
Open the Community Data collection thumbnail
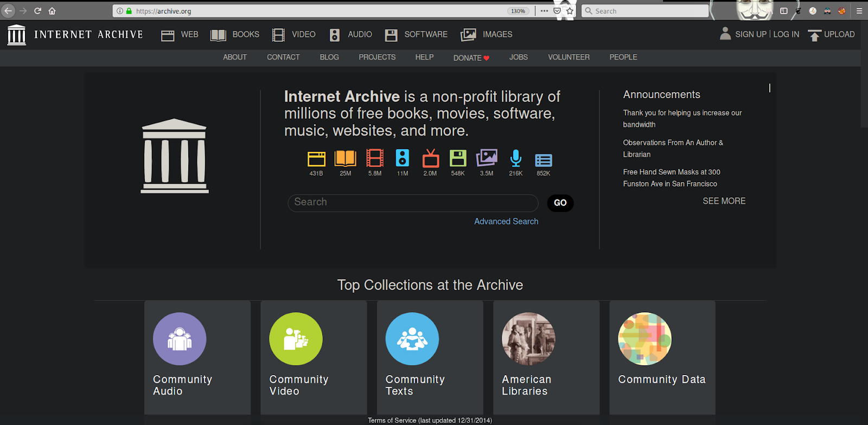644,339
